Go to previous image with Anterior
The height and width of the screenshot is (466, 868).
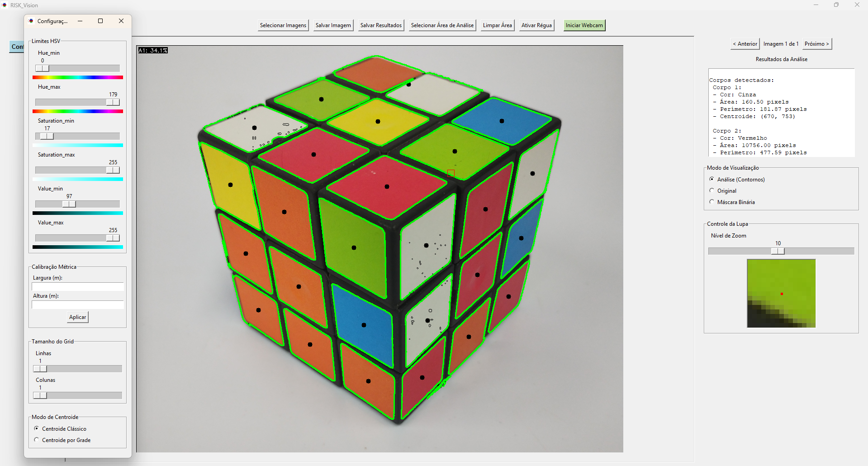(745, 44)
